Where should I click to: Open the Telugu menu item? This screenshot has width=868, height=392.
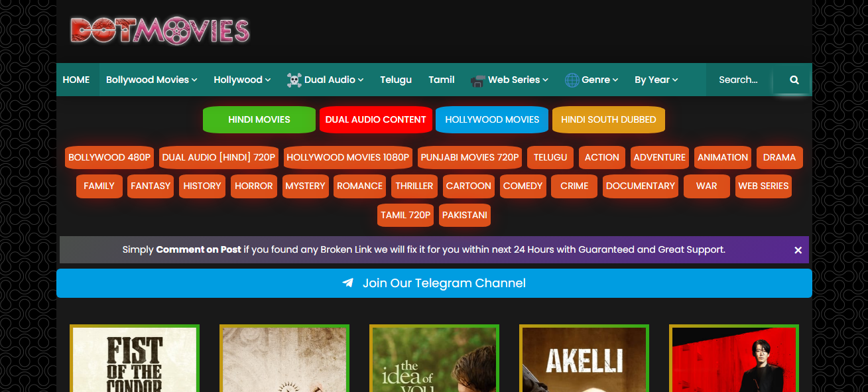(x=396, y=80)
